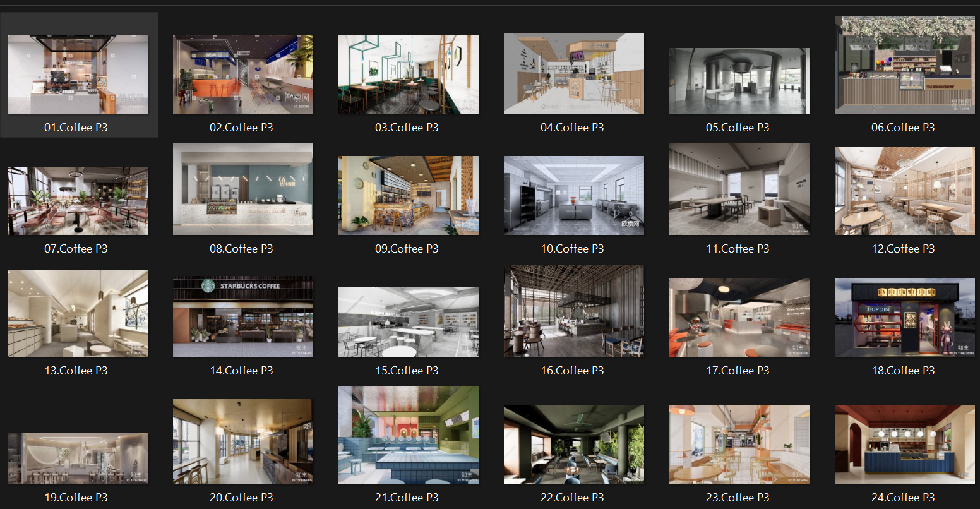
Task: Select the 16.Coffee P3 thumbnail
Action: 574,311
